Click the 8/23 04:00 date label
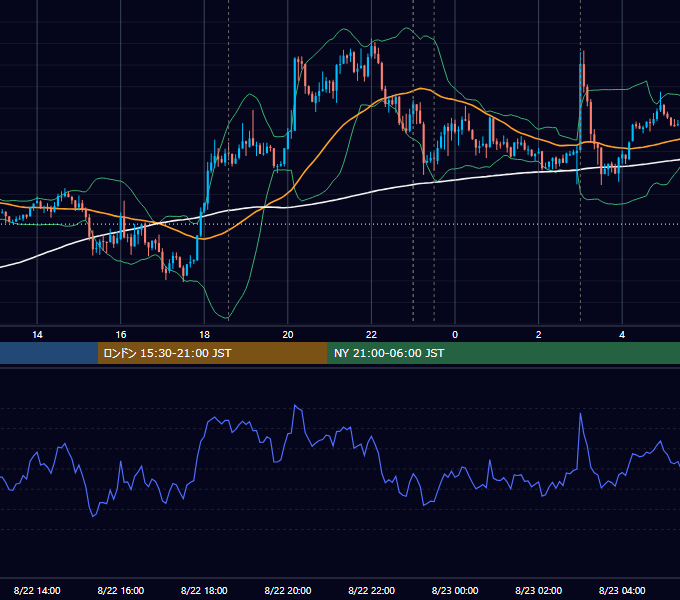 622,590
